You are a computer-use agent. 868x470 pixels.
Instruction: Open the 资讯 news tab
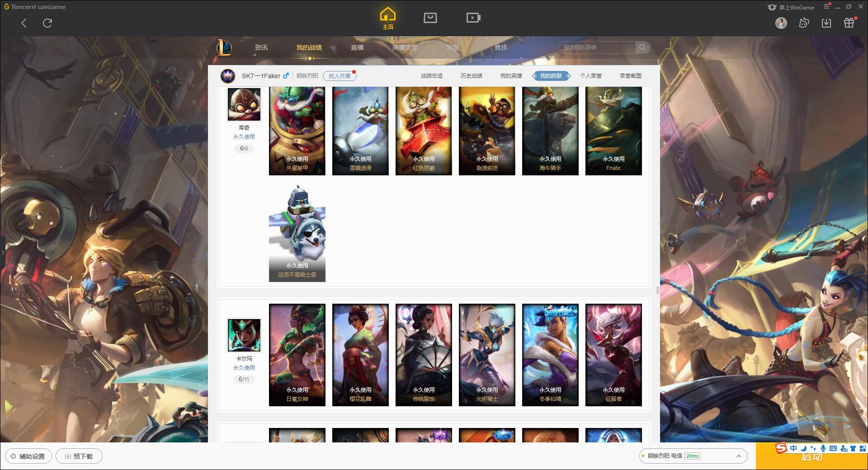(x=261, y=47)
